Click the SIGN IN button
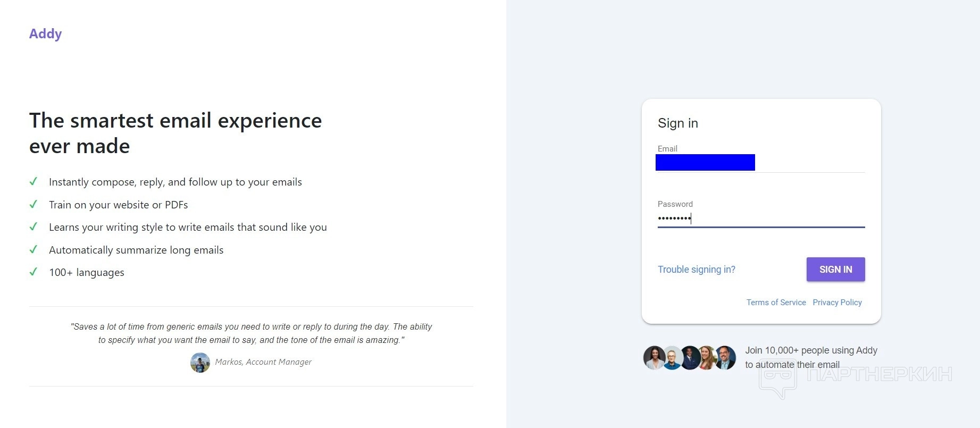 [x=835, y=269]
